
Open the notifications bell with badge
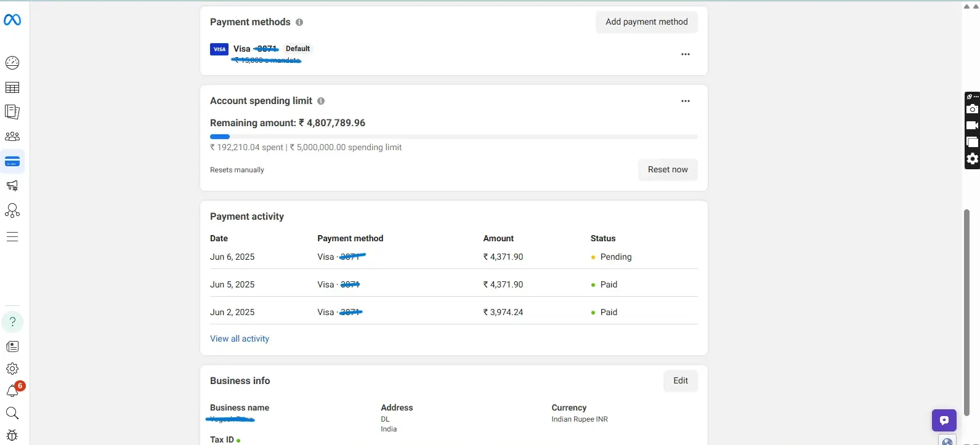pos(13,390)
